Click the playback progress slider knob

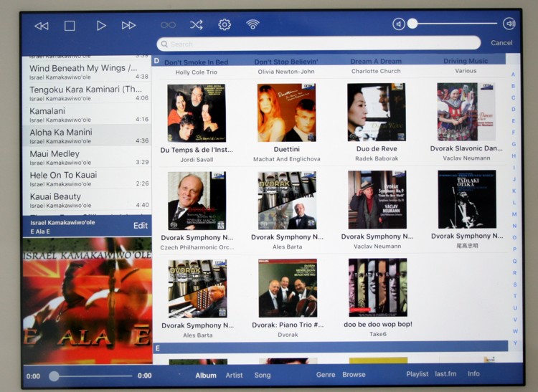click(54, 376)
